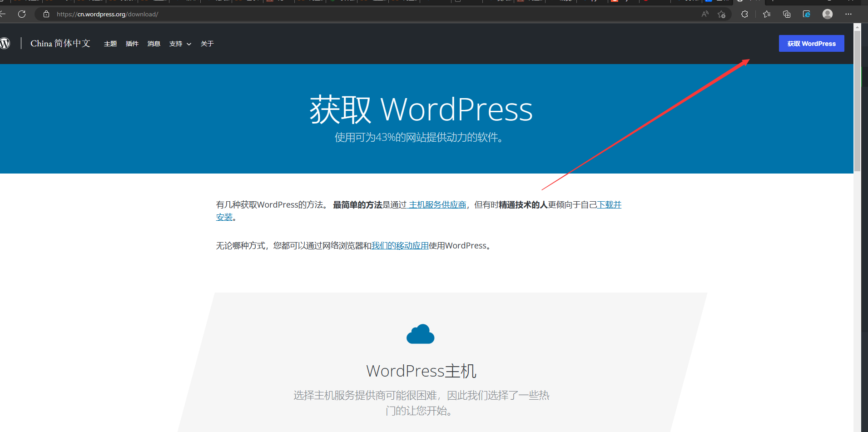This screenshot has height=432, width=868.
Task: Click the large 获取 WordPress heading
Action: 421,109
